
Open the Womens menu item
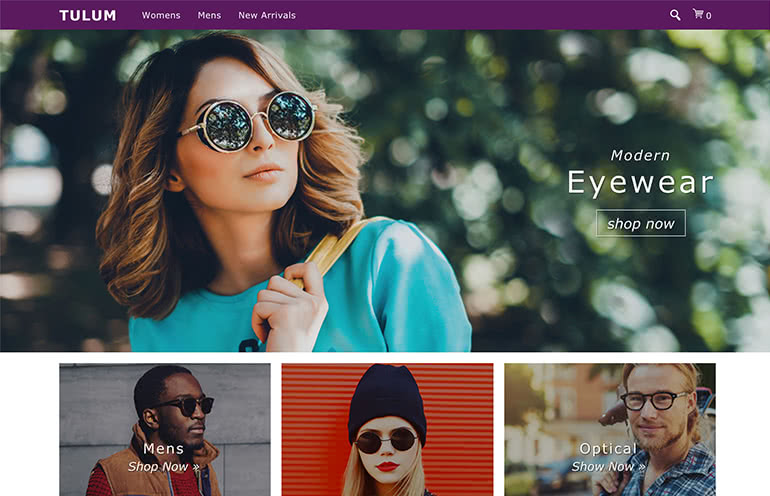coord(161,15)
